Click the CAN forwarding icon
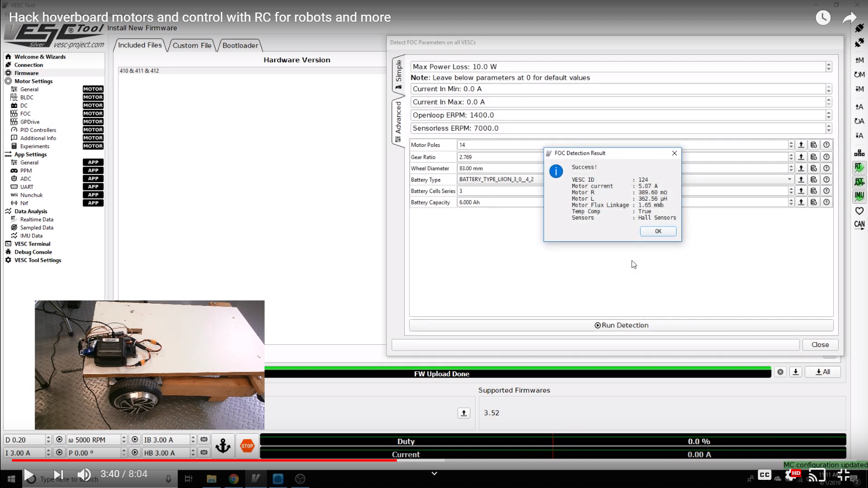The height and width of the screenshot is (488, 868). pos(859,224)
